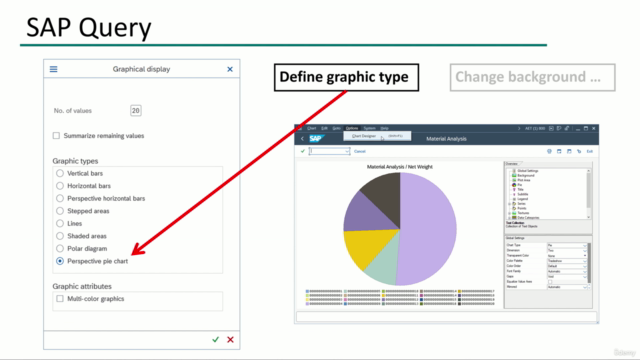Image resolution: width=640 pixels, height=360 pixels.
Task: Select Plot Area node in Overview tree
Action: [524, 180]
